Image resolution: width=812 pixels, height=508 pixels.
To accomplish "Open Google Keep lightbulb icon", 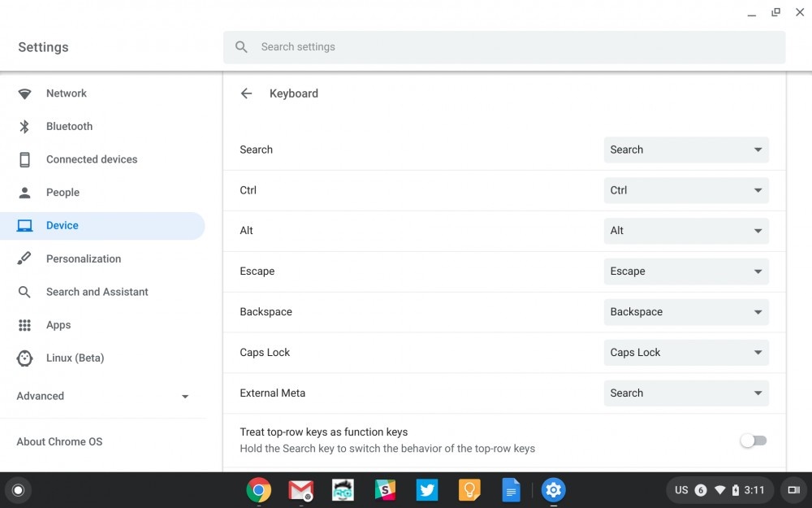I will [469, 489].
